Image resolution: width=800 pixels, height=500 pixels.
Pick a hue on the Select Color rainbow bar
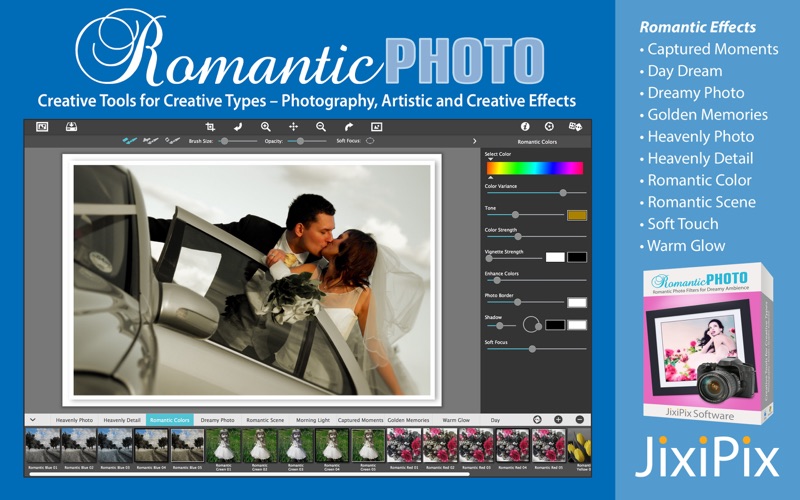coord(535,168)
